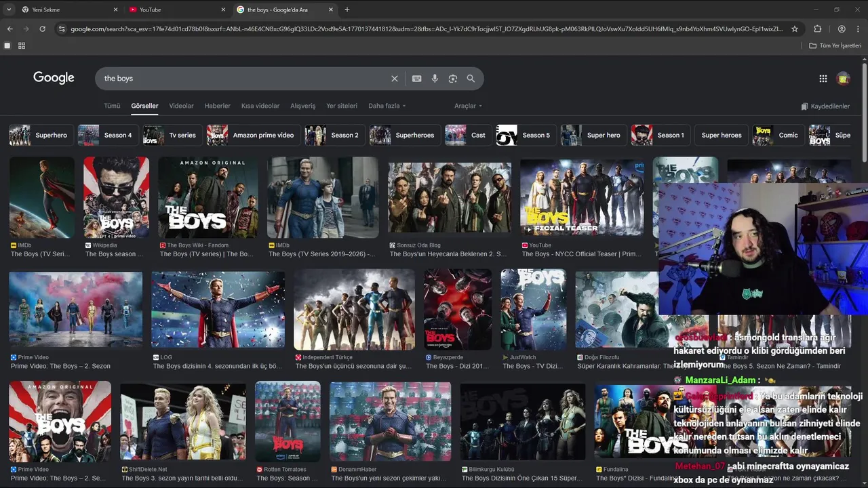Open the Kaydedilenler saved items
This screenshot has height=488, width=868.
[x=825, y=106]
